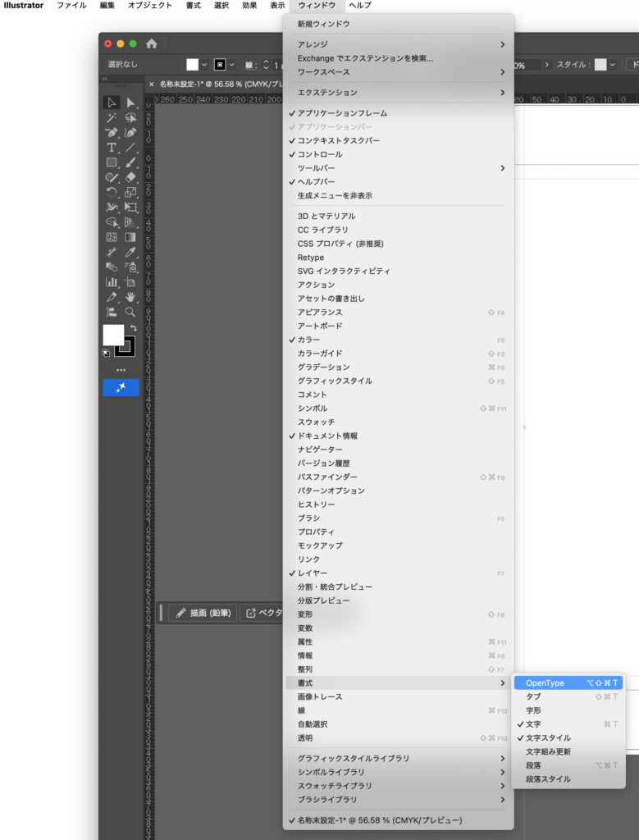
Task: Select the Magic Wand tool
Action: (112, 117)
